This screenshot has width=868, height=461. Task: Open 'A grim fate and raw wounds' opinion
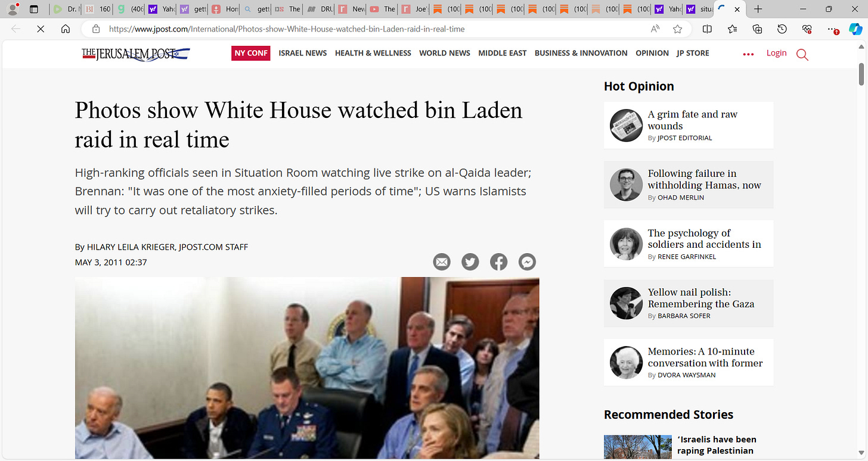pyautogui.click(x=693, y=120)
